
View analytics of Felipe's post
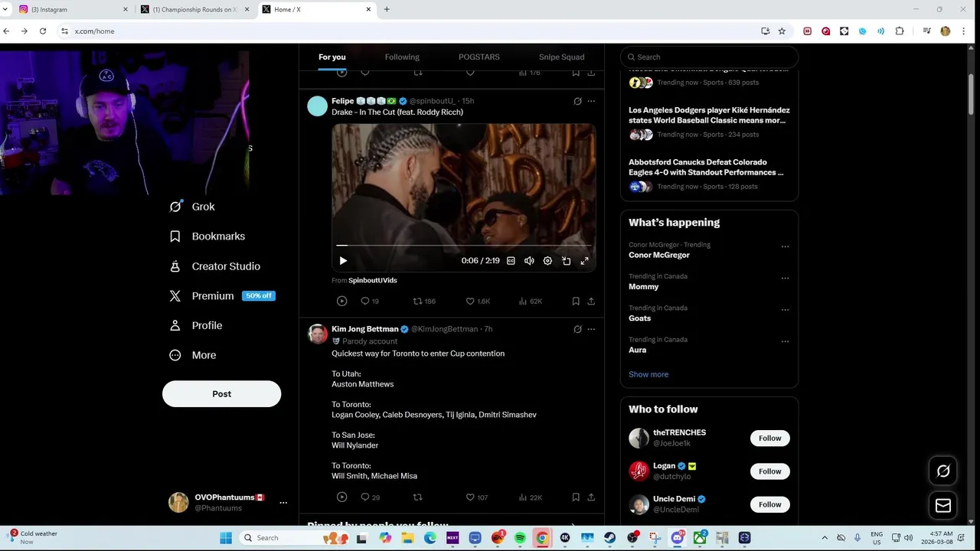click(x=530, y=302)
